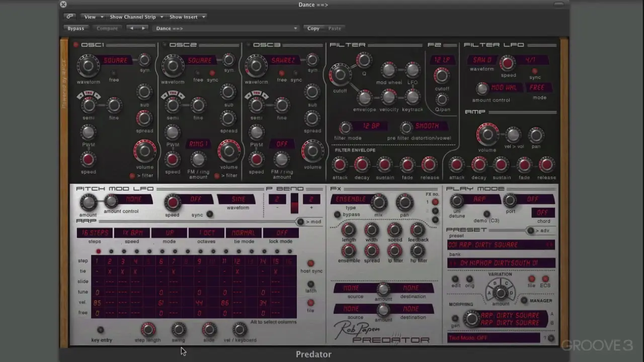The image size is (644, 362).
Task: Open the Show Channel Strip dropdown
Action: [136, 17]
